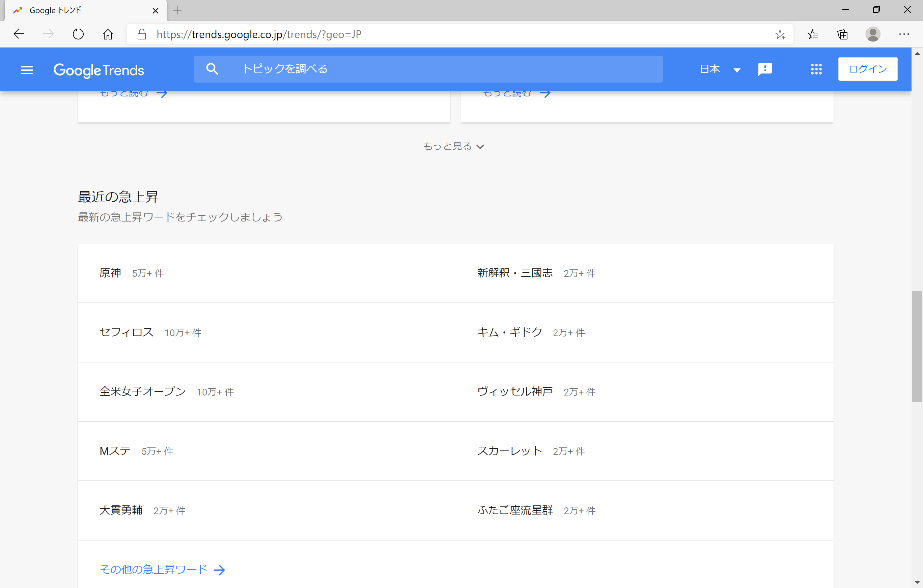The width and height of the screenshot is (923, 588).
Task: View site info via the lock icon
Action: [141, 34]
